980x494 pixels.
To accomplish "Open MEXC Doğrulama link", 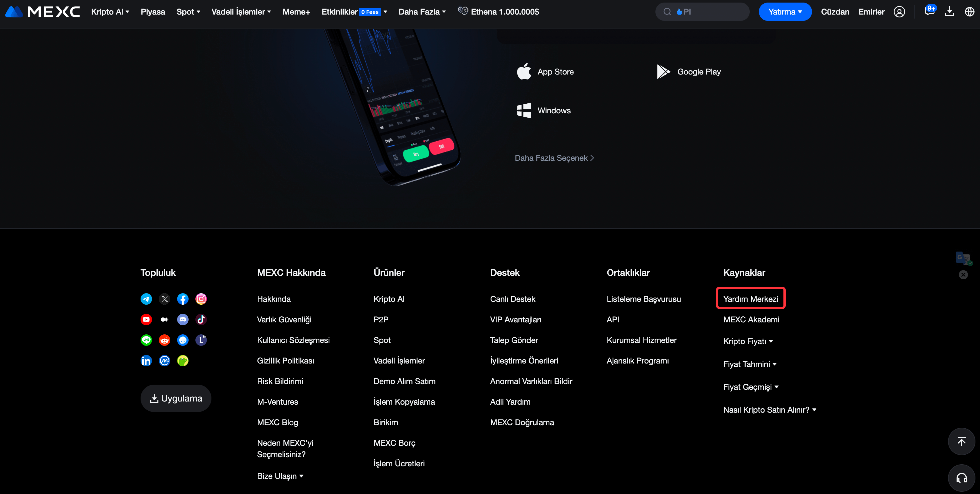I will (522, 422).
